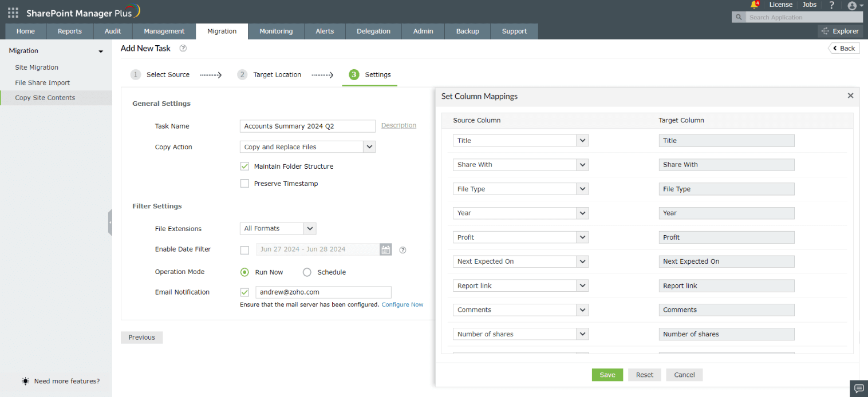Go to the Home tab
The image size is (868, 397).
pos(26,31)
